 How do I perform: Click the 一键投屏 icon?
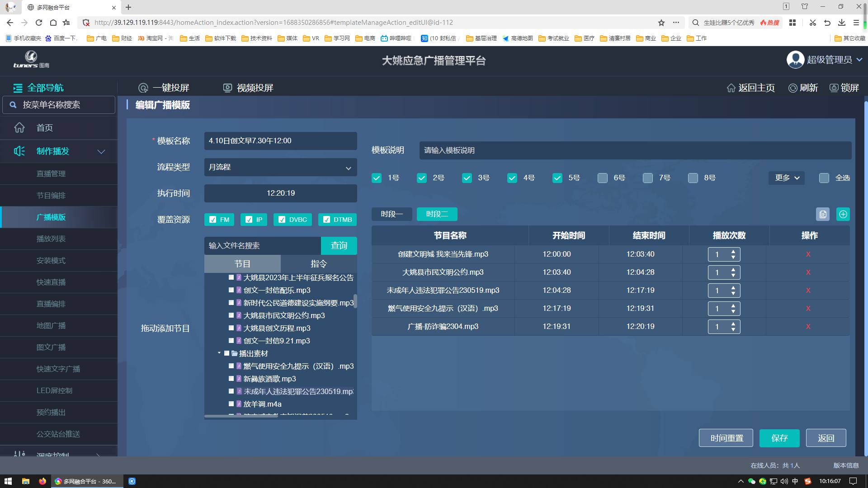[143, 88]
